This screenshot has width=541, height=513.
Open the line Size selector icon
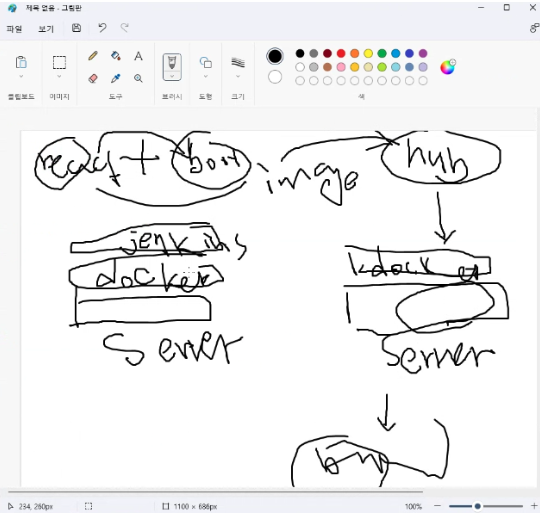click(238, 62)
